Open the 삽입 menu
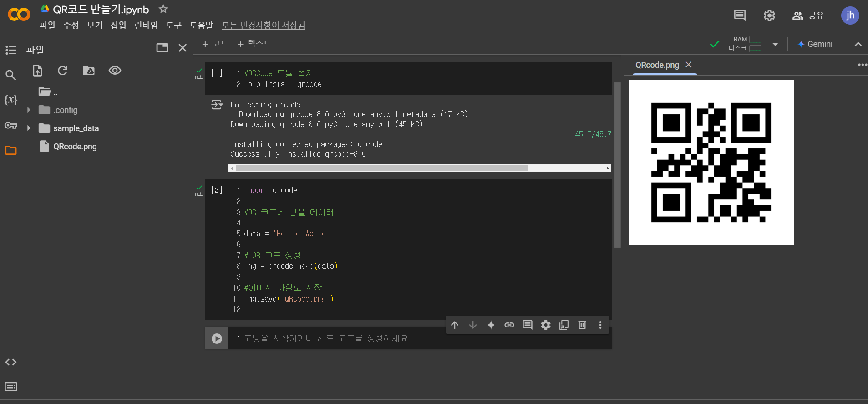The height and width of the screenshot is (404, 868). coord(118,26)
